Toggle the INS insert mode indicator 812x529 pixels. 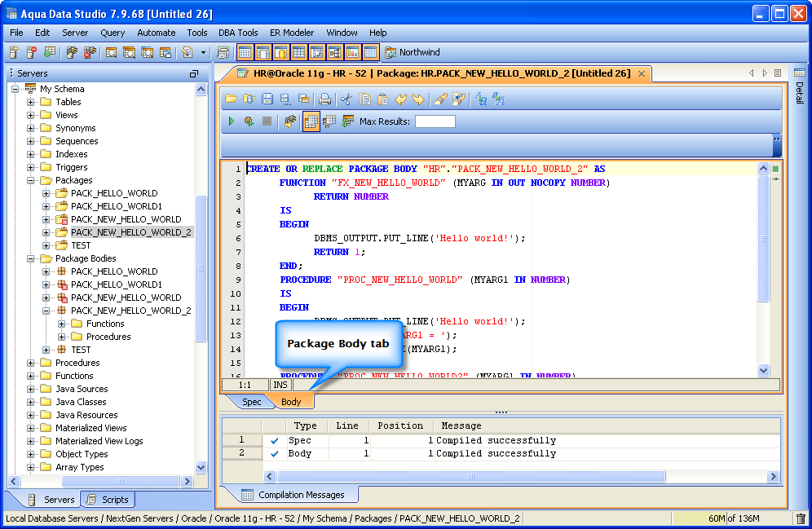[280, 384]
